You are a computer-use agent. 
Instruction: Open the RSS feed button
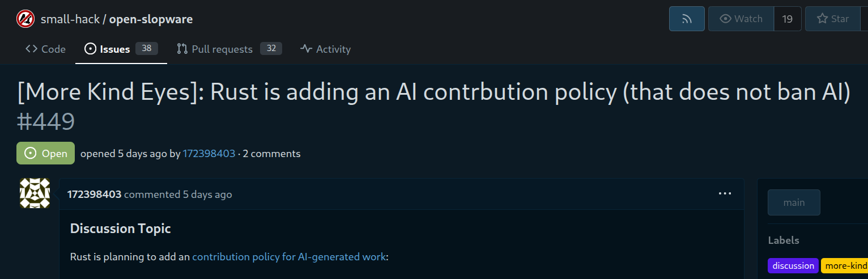point(687,19)
